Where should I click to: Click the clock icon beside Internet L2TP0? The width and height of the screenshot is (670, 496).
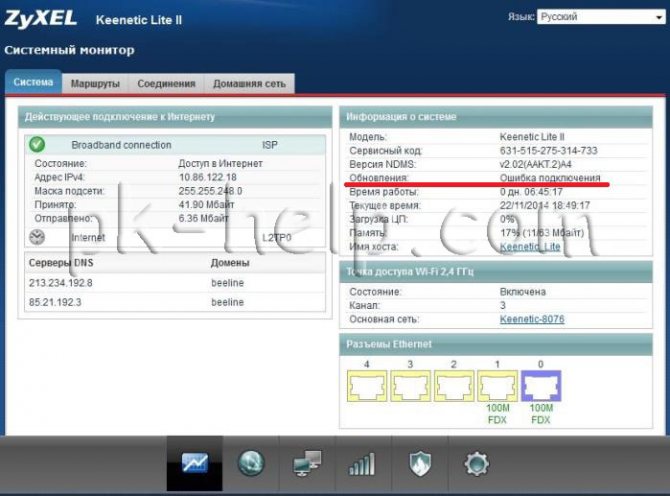(37, 237)
